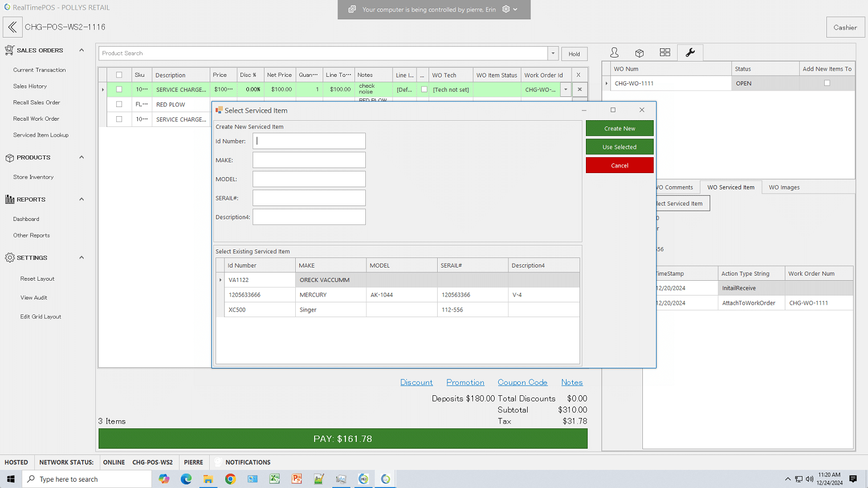Select the Singer XC500 serviced item row
Image resolution: width=868 pixels, height=488 pixels.
(398, 310)
